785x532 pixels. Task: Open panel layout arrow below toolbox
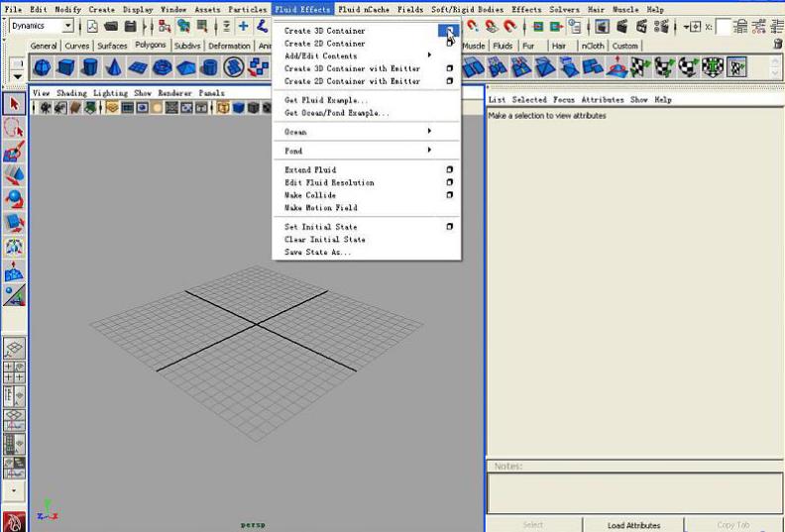(x=14, y=490)
